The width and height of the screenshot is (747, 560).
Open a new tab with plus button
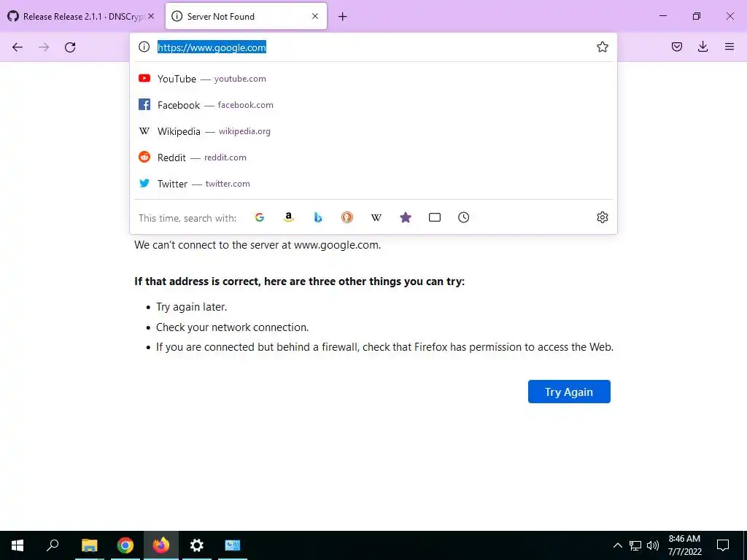pos(343,17)
